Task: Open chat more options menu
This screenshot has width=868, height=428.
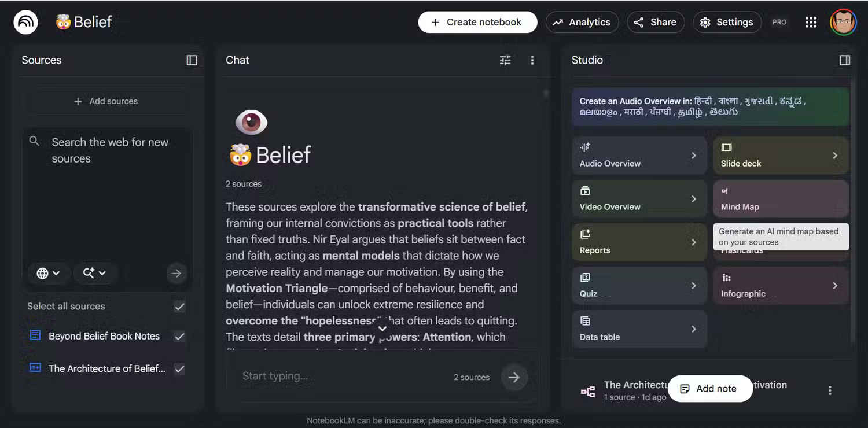Action: pyautogui.click(x=532, y=60)
